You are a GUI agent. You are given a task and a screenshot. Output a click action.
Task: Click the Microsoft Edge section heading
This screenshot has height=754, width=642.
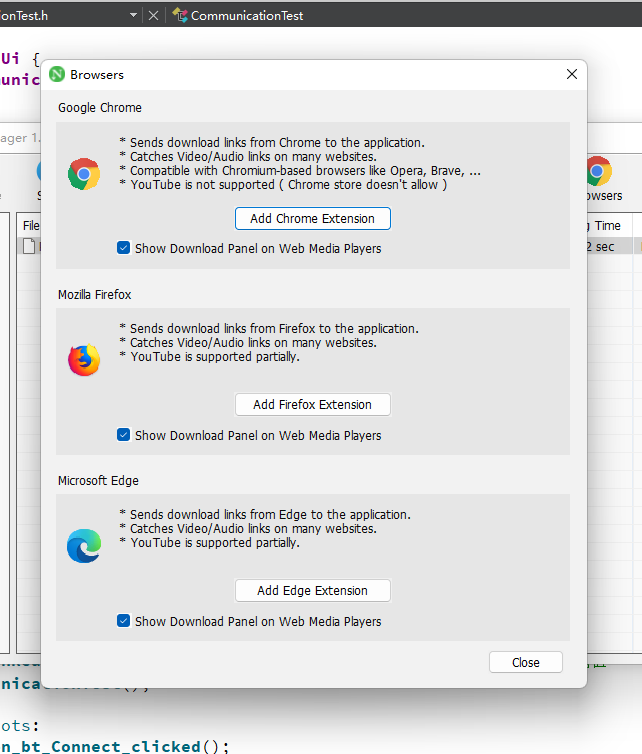click(x=99, y=480)
